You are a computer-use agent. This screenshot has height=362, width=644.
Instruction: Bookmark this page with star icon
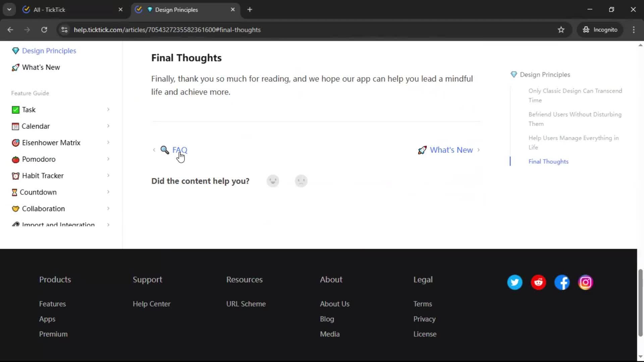coord(561,30)
